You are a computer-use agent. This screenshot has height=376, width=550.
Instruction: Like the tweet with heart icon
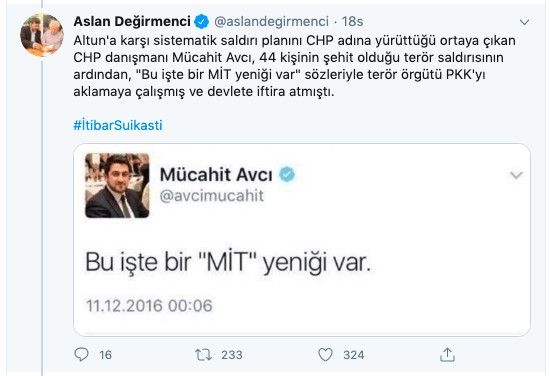pos(325,355)
